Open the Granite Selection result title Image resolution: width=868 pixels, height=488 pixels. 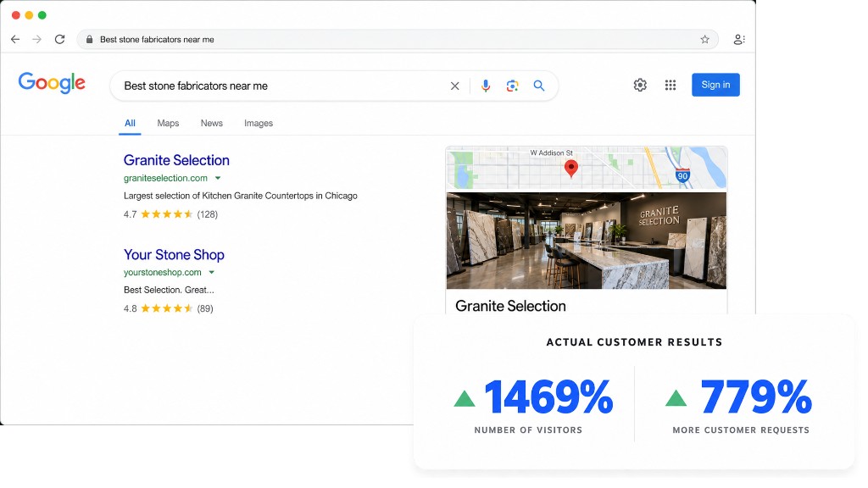click(176, 160)
